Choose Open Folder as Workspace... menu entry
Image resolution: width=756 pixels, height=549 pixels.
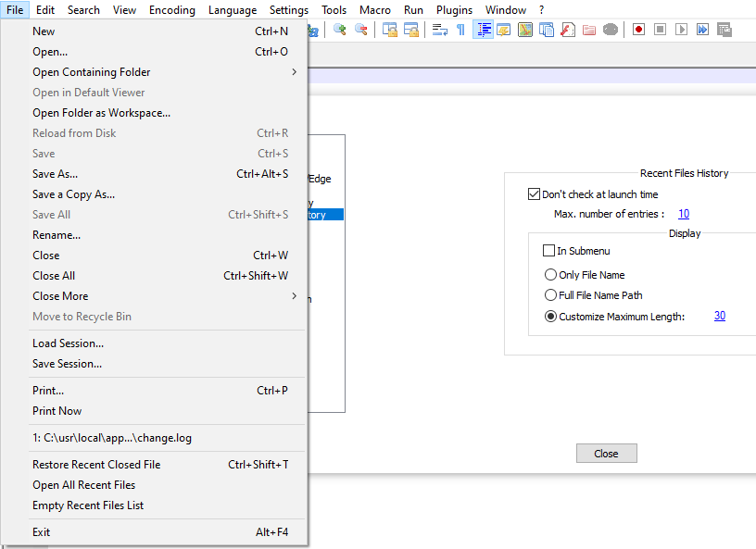point(154,113)
